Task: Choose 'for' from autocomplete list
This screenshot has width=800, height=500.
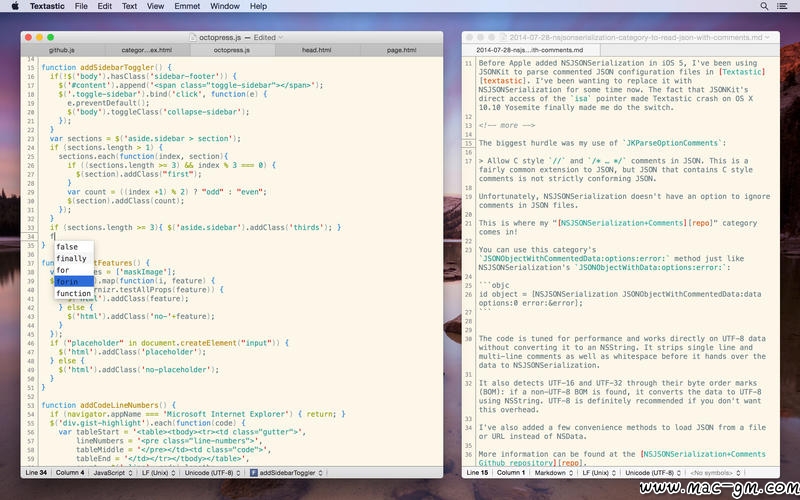Action: point(74,270)
